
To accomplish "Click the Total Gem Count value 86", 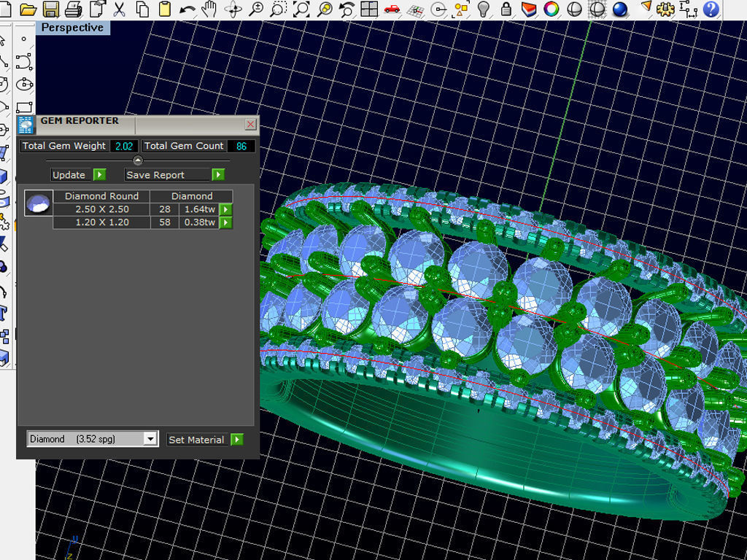I will pyautogui.click(x=241, y=146).
